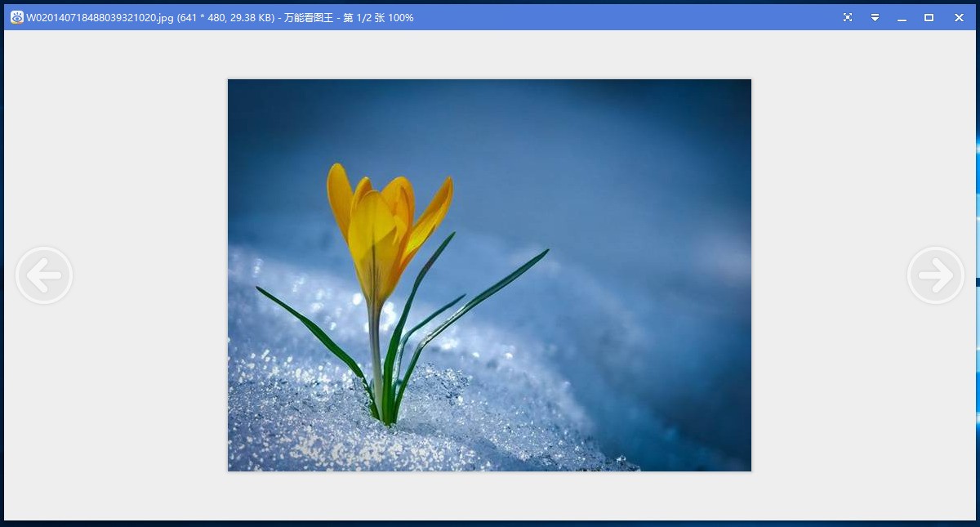
Task: Advance to the next image
Action: (x=935, y=276)
